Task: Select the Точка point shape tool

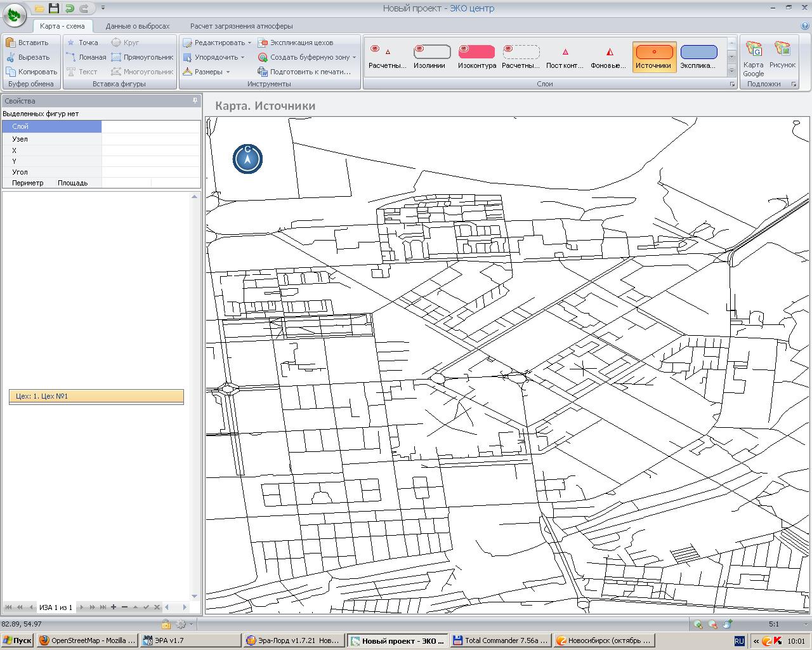Action: coord(82,43)
